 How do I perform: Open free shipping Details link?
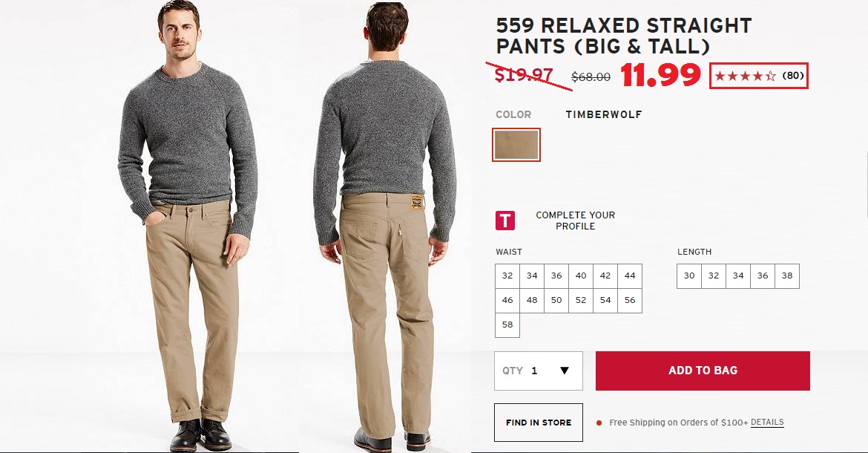coord(767,422)
